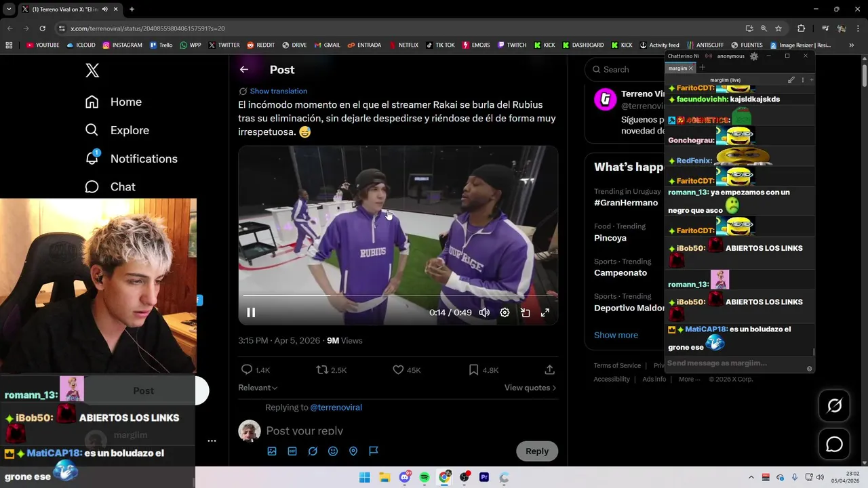Open Notifications in X sidebar
Viewport: 868px width, 488px height.
point(131,159)
